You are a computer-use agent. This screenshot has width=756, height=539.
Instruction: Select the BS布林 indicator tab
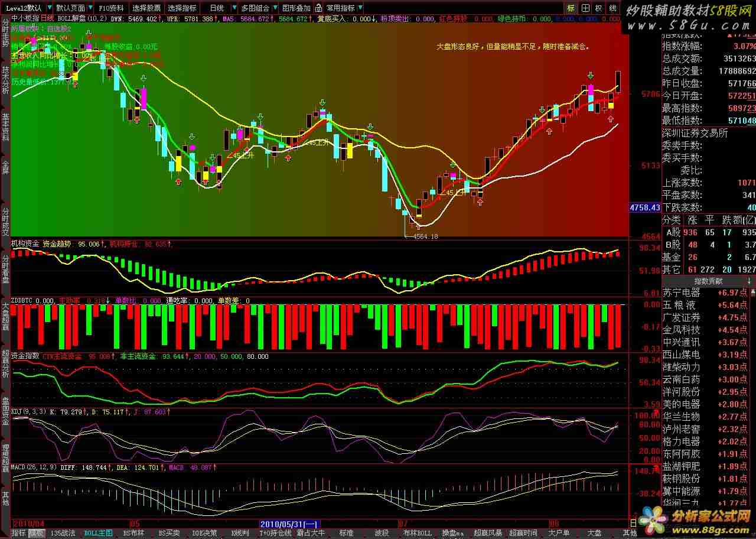tap(133, 533)
